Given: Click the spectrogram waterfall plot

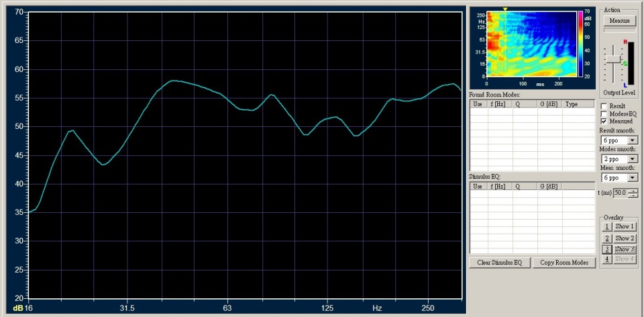Looking at the screenshot, I should (x=531, y=44).
